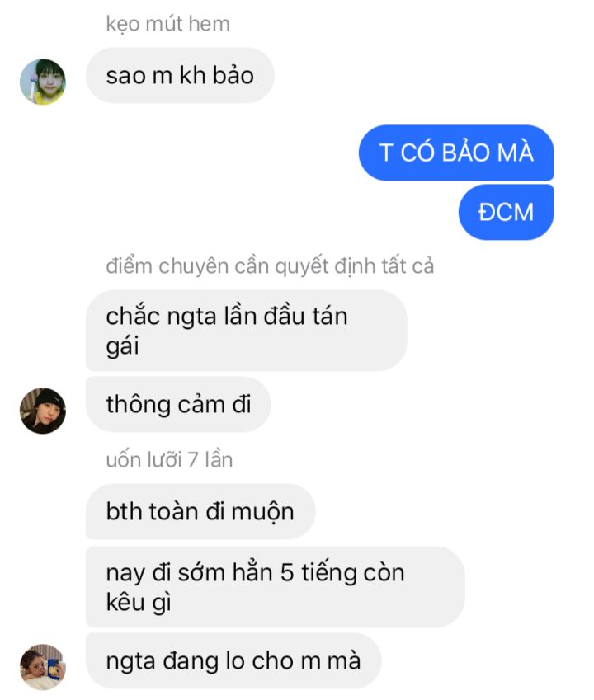This screenshot has width=594, height=700.
Task: Select the "sao m kh bảo" message bubble
Action: (x=180, y=76)
